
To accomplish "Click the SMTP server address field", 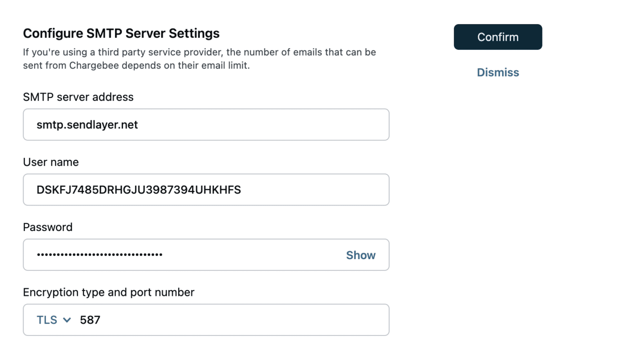I will (206, 124).
